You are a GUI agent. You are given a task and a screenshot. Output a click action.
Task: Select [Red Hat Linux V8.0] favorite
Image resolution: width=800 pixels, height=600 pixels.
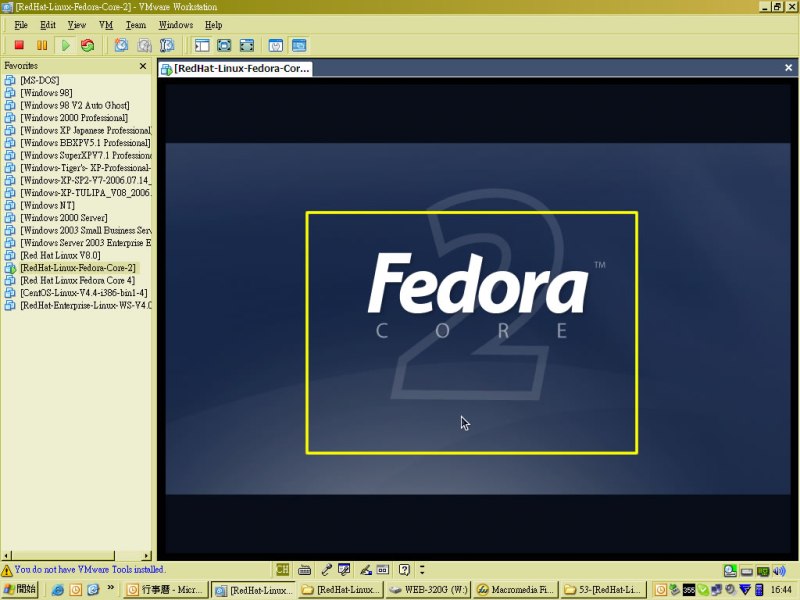click(60, 255)
